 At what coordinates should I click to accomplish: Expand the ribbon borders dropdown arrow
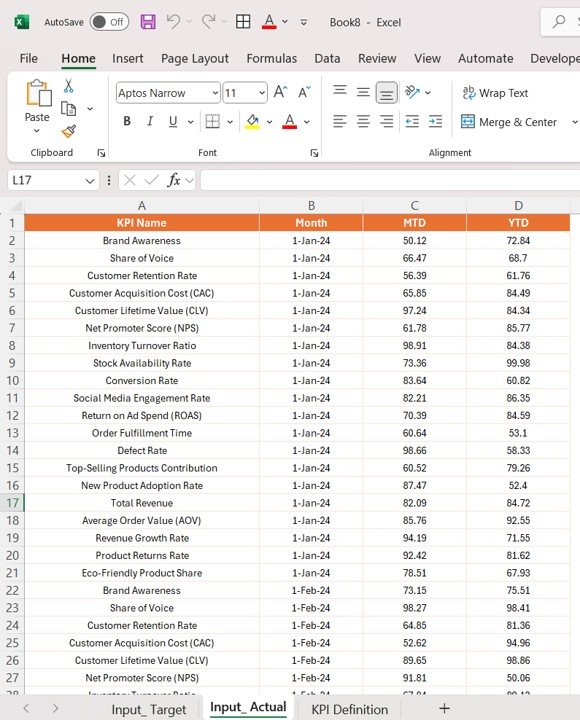pos(230,122)
